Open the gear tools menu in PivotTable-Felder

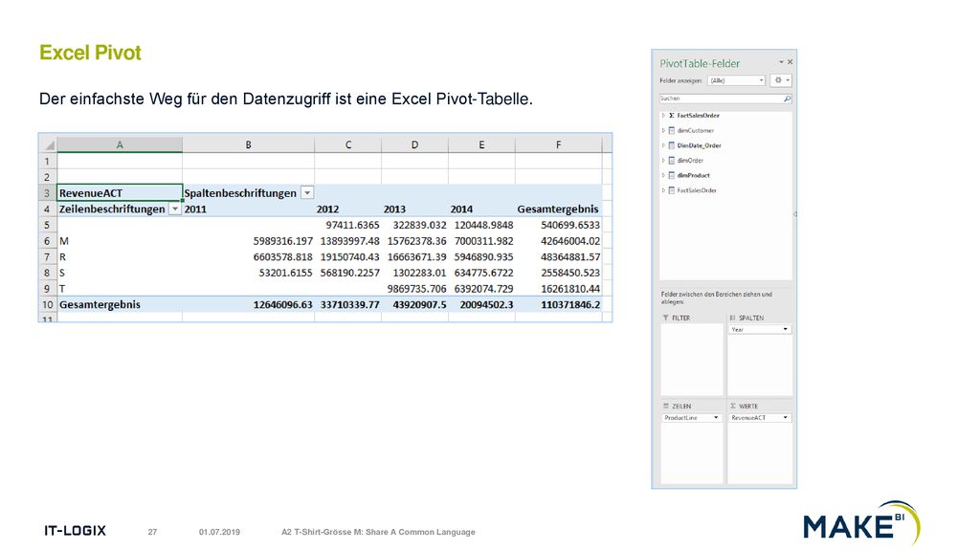click(781, 80)
